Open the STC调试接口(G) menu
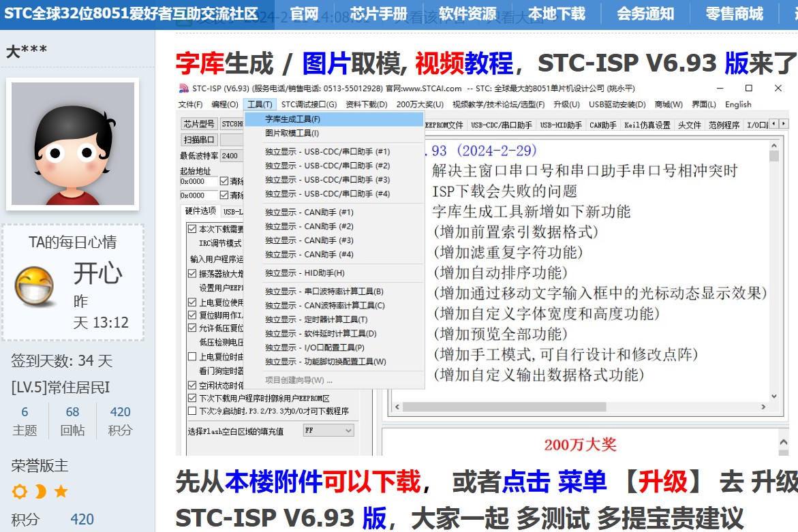 (309, 104)
